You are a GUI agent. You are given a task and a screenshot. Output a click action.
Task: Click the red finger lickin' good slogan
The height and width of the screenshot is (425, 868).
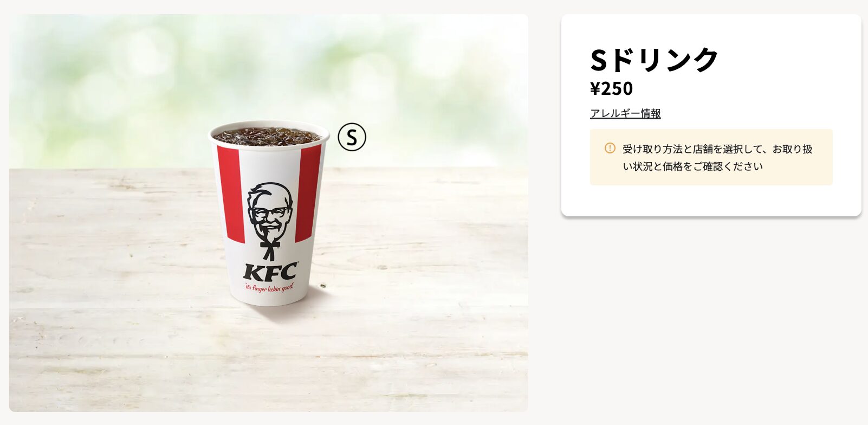click(269, 287)
